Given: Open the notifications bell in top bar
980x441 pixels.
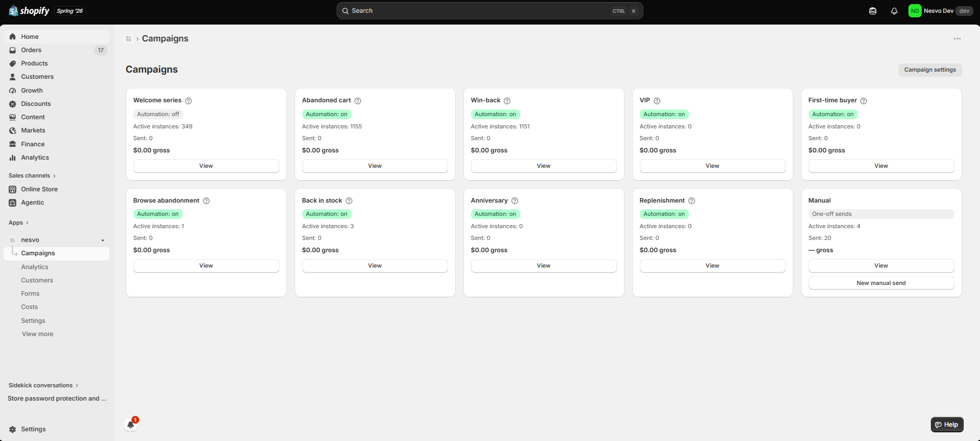Looking at the screenshot, I should (x=894, y=11).
